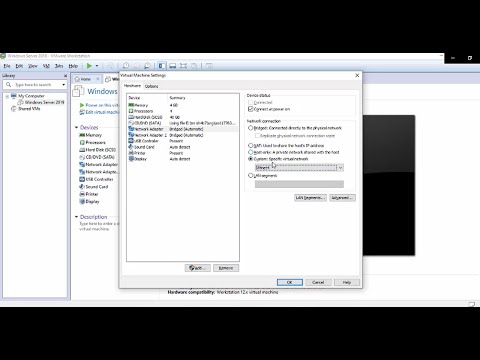Screen dimensions: 480x360
Task: Click the My Computer icon in Library tree
Action: [x=14, y=96]
